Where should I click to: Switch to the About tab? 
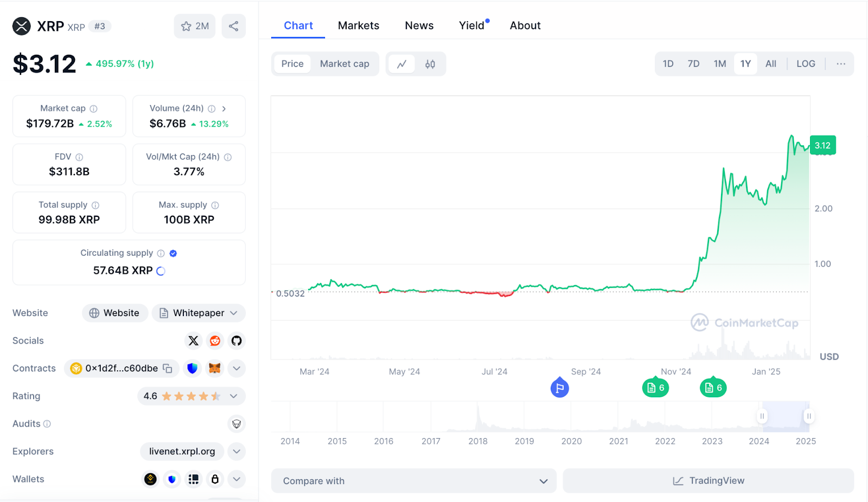point(525,25)
